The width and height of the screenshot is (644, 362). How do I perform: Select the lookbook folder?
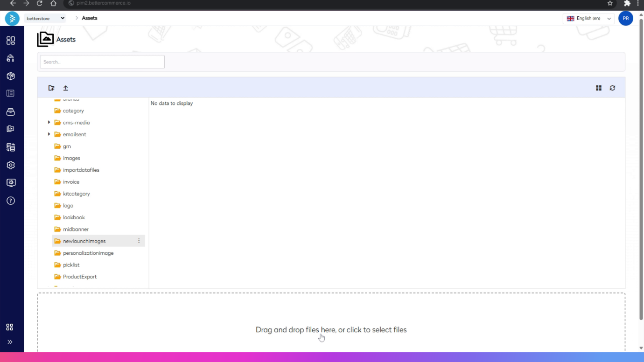pyautogui.click(x=74, y=217)
